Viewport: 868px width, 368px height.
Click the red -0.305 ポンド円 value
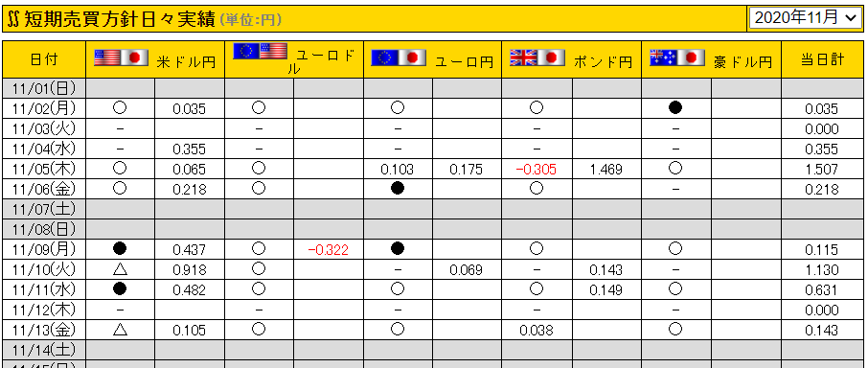[x=536, y=170]
